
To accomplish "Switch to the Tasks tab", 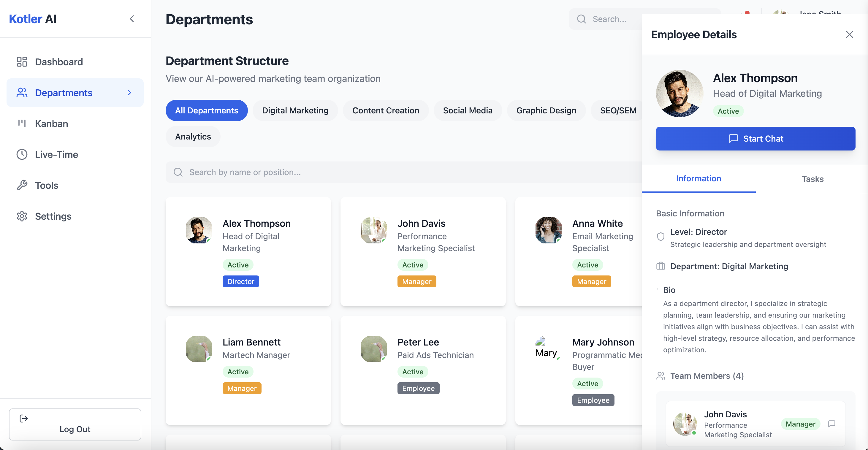I will pos(812,178).
